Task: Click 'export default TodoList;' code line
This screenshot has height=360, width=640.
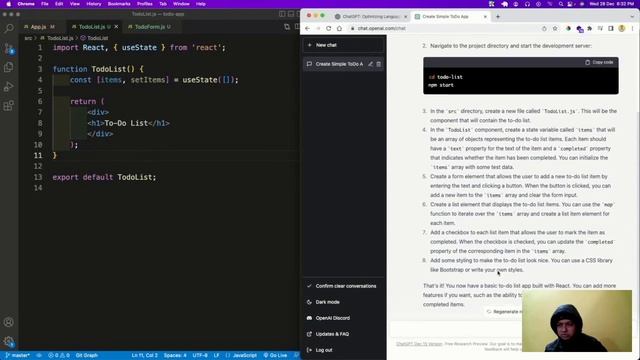Action: [x=104, y=177]
